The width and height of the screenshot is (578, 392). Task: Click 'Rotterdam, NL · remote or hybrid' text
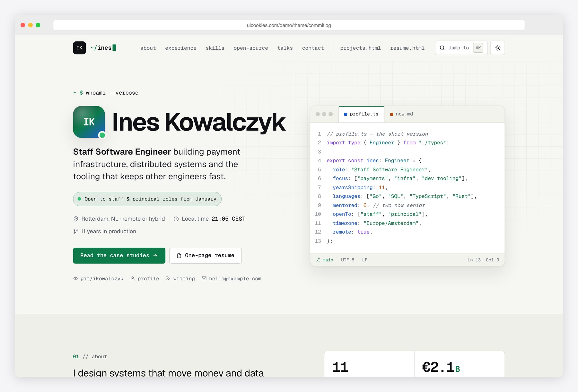tap(123, 219)
